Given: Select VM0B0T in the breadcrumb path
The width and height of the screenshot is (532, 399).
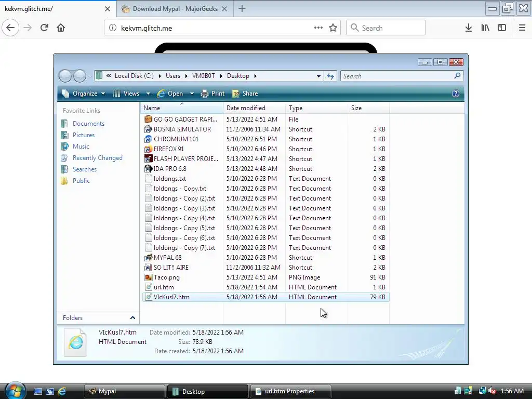Looking at the screenshot, I should 204,76.
